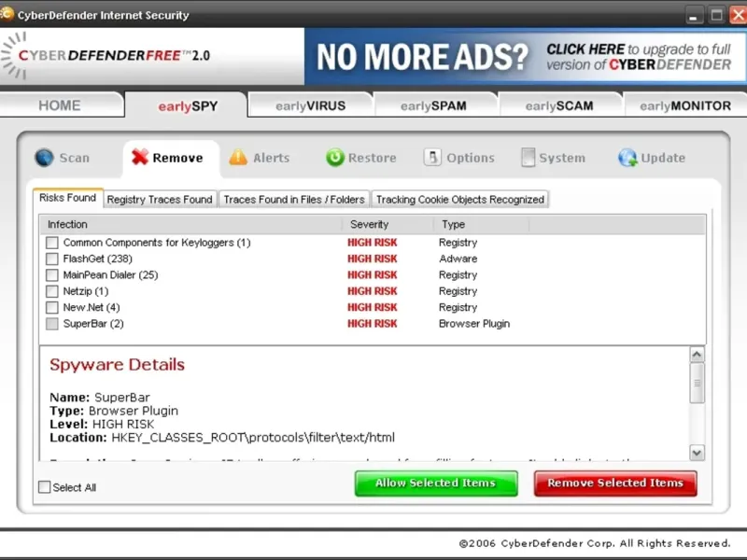Click the CyberDefenderFREE 2.0 logo
This screenshot has width=747, height=560.
coord(107,56)
